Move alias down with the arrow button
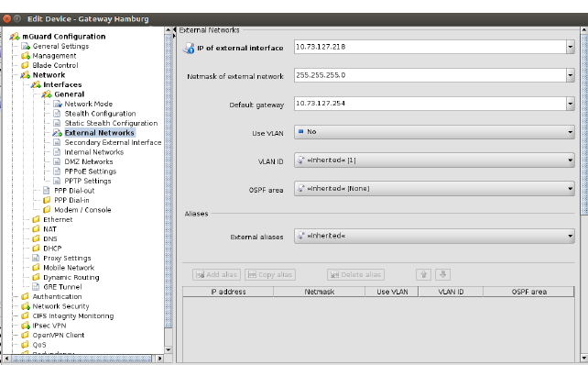The image size is (588, 365). (442, 274)
